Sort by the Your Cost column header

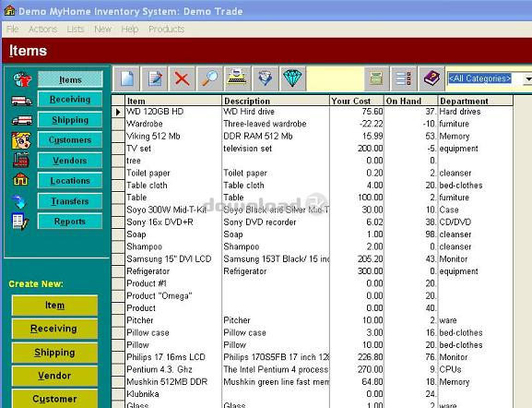tap(357, 101)
